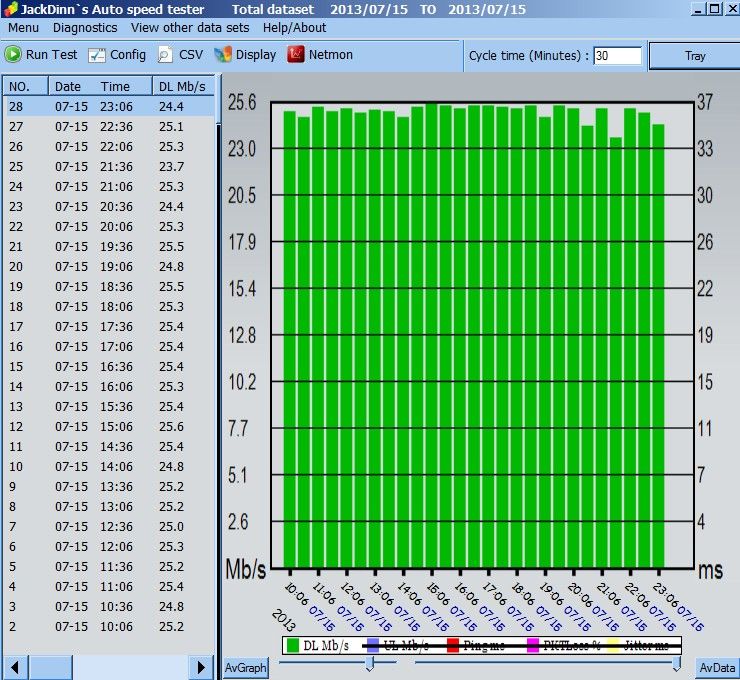Focus the Cycle time minutes field
This screenshot has width=740, height=680.
coord(617,56)
